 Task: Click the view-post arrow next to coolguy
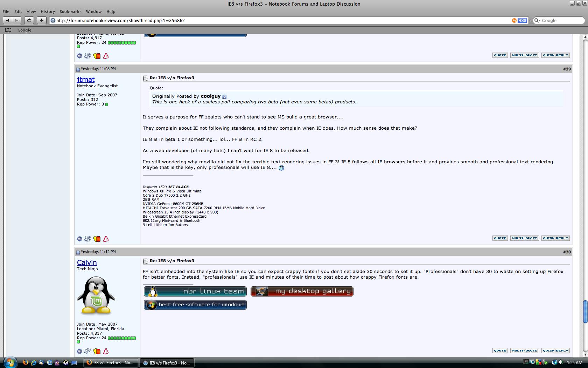click(x=224, y=96)
